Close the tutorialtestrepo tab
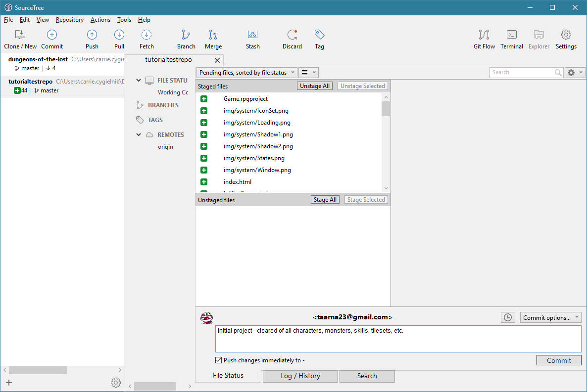Screen dimensions: 587x392 click(x=217, y=60)
